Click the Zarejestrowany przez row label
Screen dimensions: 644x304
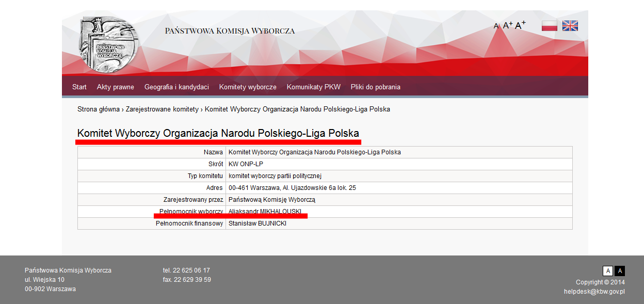point(193,200)
